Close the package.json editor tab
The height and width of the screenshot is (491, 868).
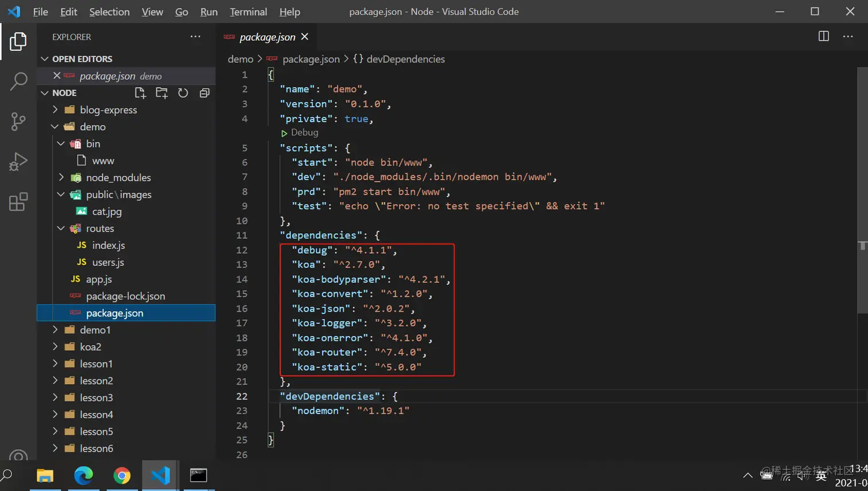(305, 37)
